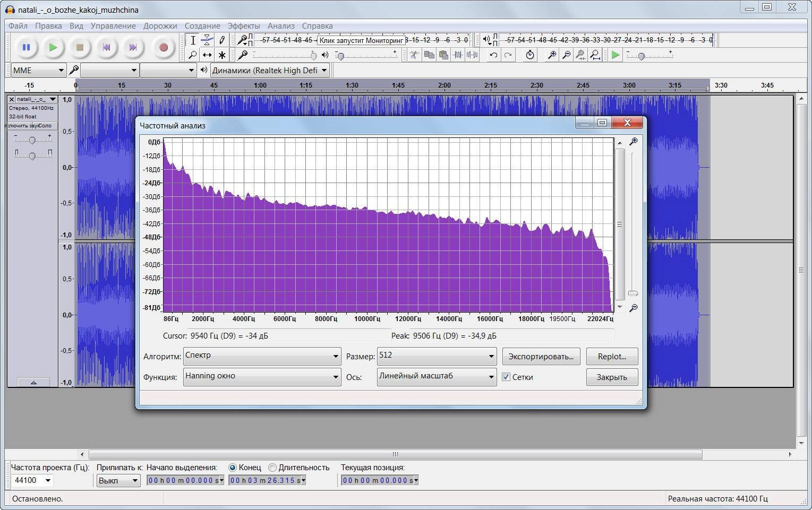Open the Функция Hanning окно dropdown

[262, 377]
